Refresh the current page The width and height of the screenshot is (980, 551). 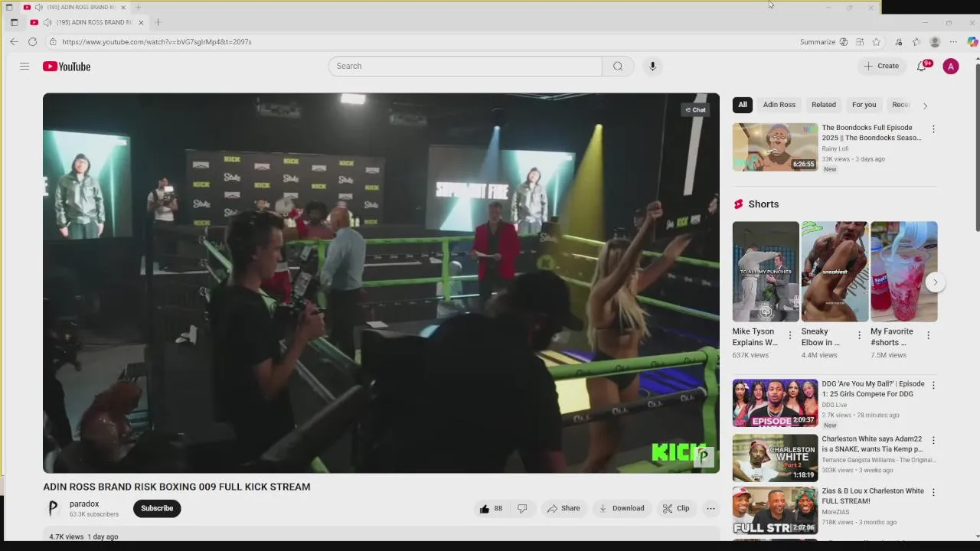pyautogui.click(x=33, y=42)
